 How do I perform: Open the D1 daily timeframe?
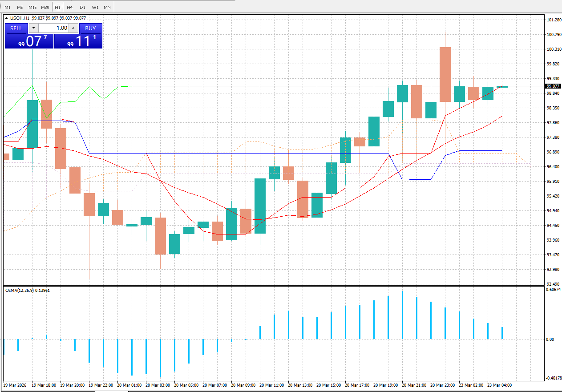tap(82, 7)
